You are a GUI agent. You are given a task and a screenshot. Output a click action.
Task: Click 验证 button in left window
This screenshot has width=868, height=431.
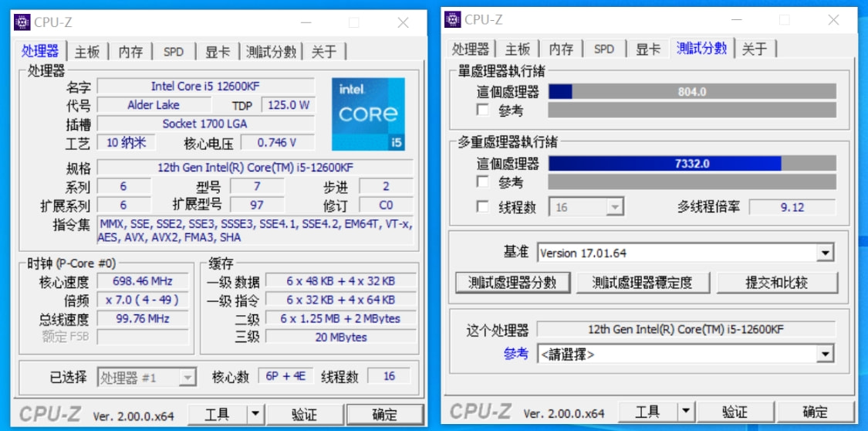click(x=305, y=413)
